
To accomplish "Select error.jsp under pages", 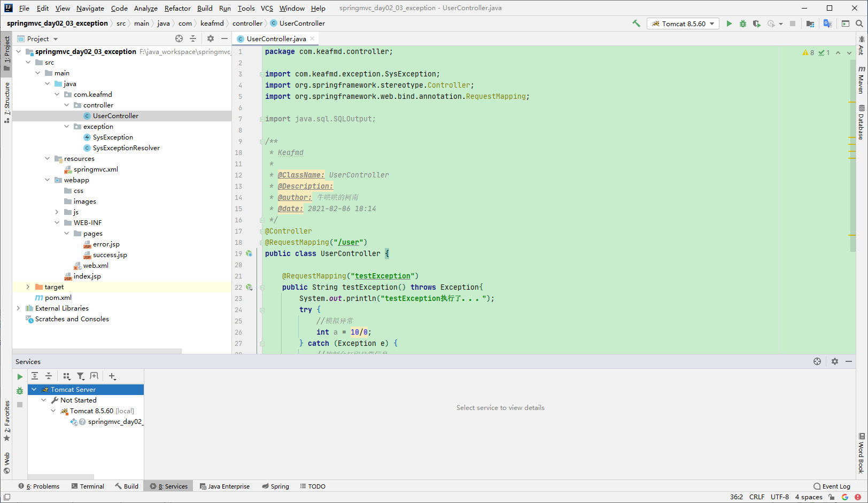I will click(106, 244).
